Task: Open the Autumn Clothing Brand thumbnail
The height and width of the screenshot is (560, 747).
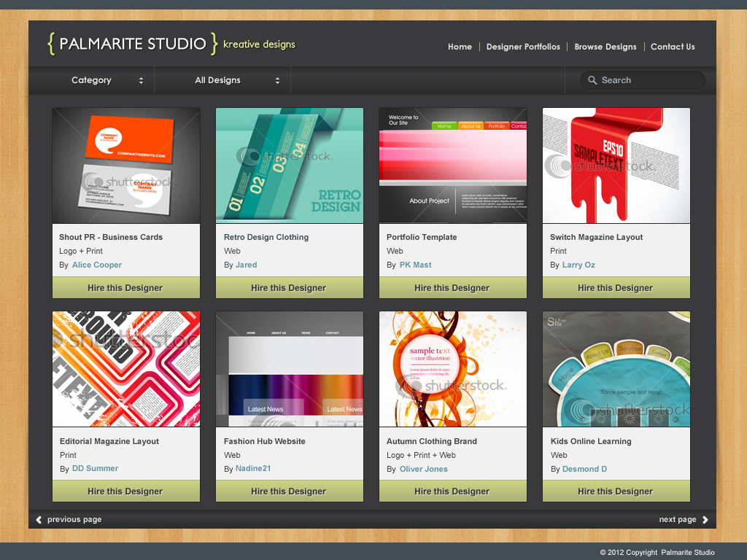Action: point(453,369)
